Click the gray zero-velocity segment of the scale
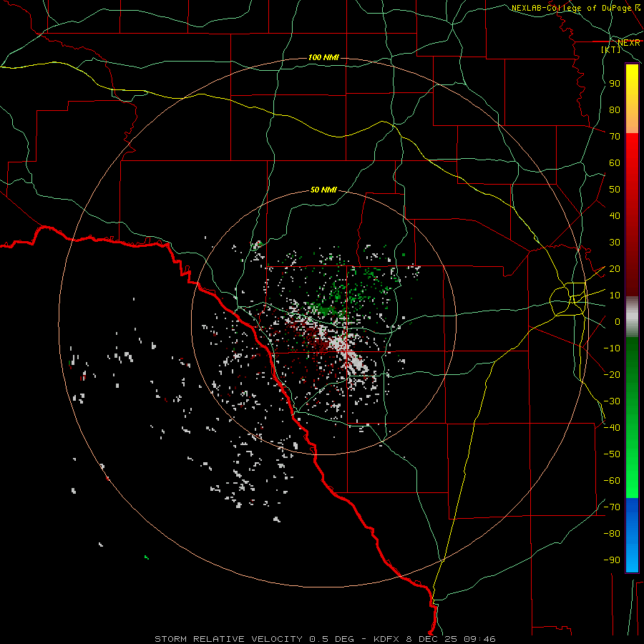The height and width of the screenshot is (644, 644). click(x=632, y=317)
